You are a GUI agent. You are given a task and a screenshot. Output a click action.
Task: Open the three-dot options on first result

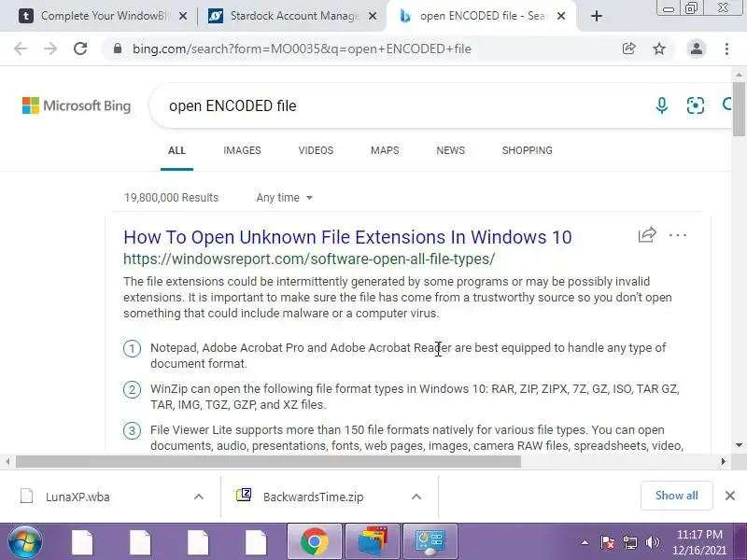tap(678, 235)
